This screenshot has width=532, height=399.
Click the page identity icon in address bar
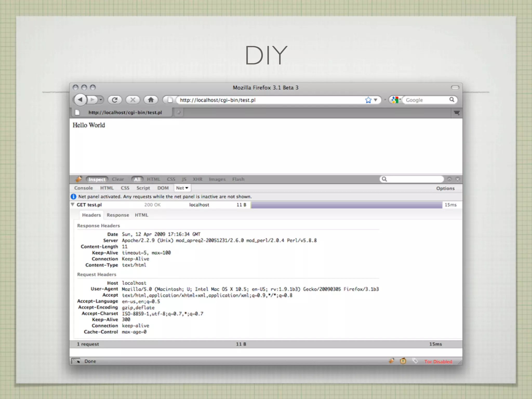click(170, 100)
